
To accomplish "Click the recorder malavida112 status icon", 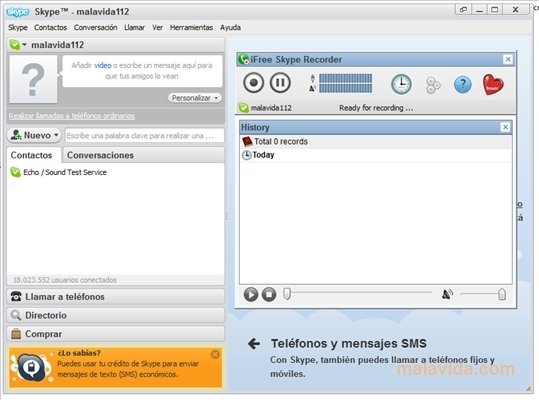I will (243, 108).
